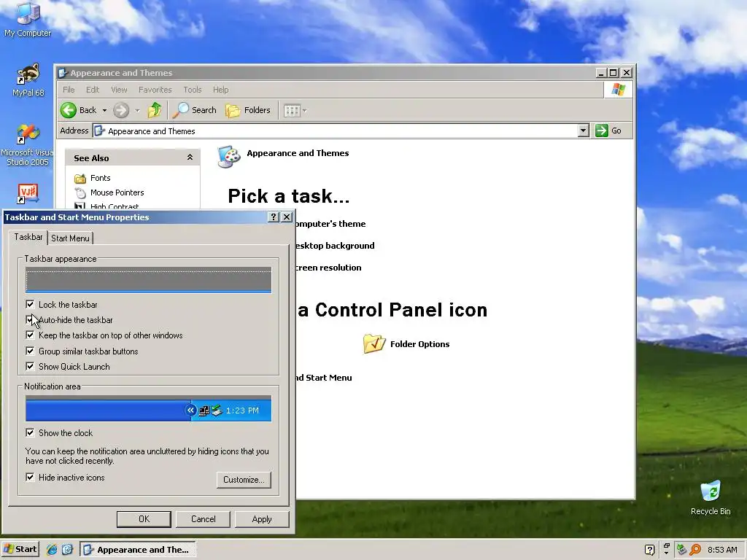Go Back in Appearance and Themes window
Screen dimensions: 747x560
pyautogui.click(x=79, y=110)
